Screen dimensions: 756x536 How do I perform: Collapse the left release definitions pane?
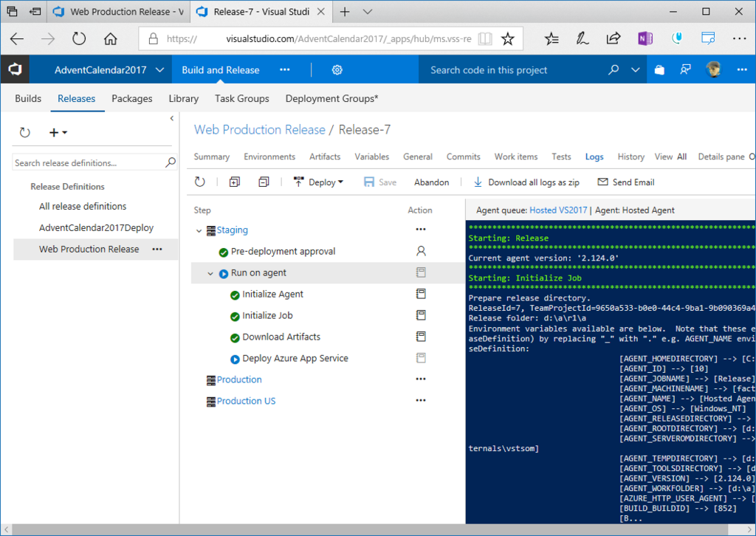tap(171, 118)
